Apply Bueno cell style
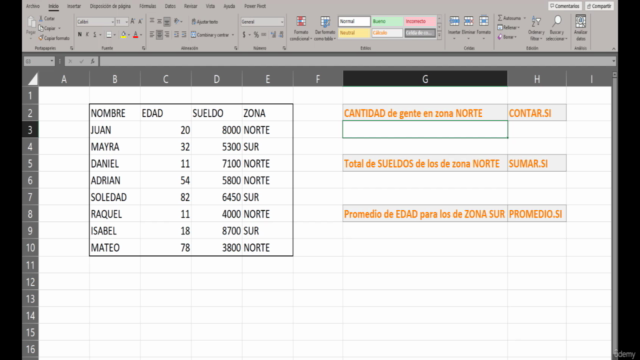The image size is (640, 360). (x=387, y=21)
